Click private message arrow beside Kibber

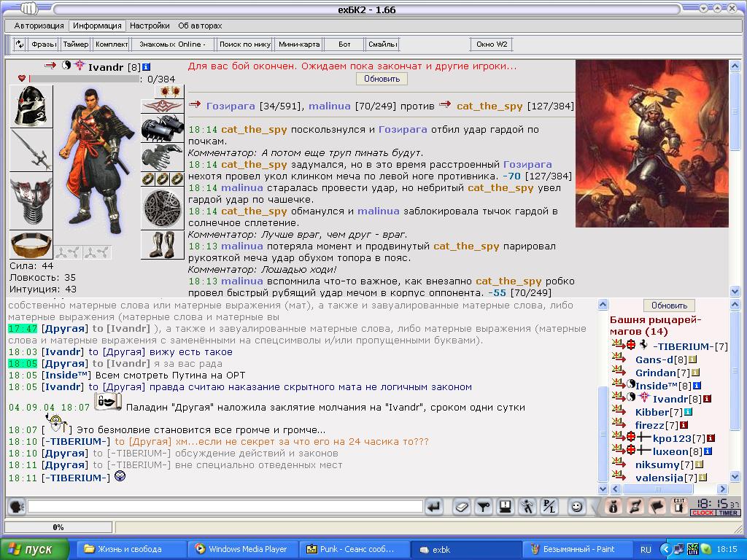[x=619, y=411]
